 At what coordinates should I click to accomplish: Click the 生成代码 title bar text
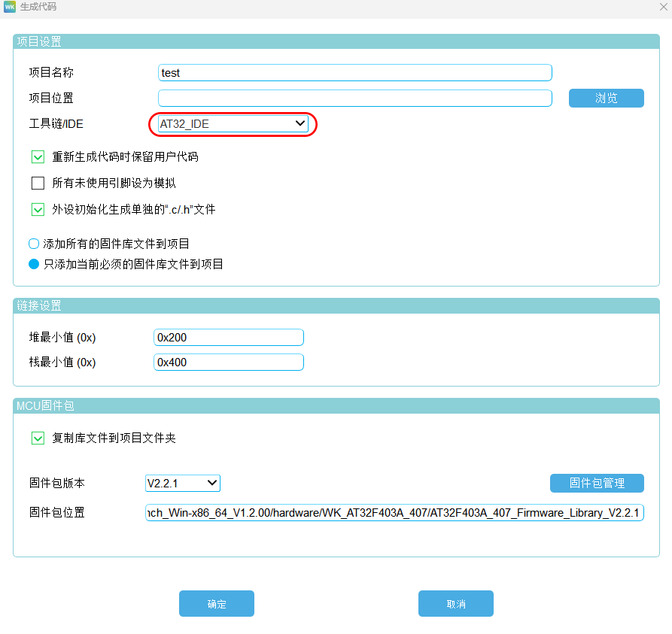tap(38, 8)
